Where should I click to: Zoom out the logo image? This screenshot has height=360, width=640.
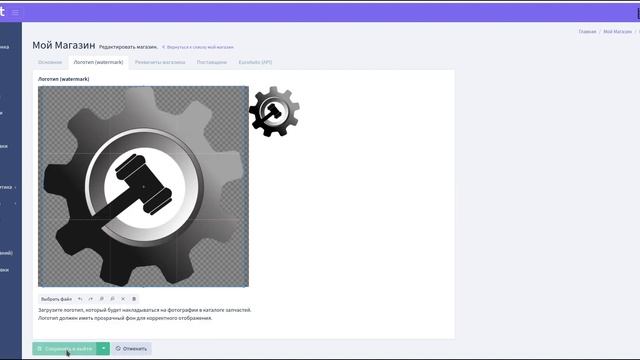click(x=112, y=299)
